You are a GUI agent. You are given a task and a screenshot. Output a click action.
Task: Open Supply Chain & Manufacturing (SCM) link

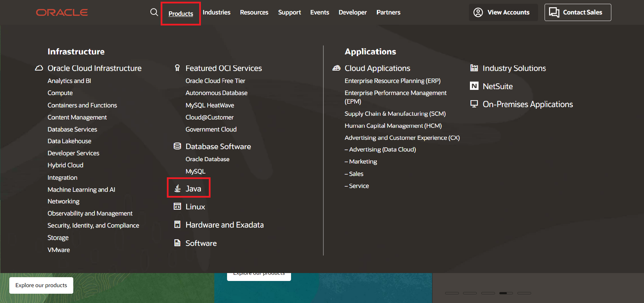pyautogui.click(x=395, y=114)
